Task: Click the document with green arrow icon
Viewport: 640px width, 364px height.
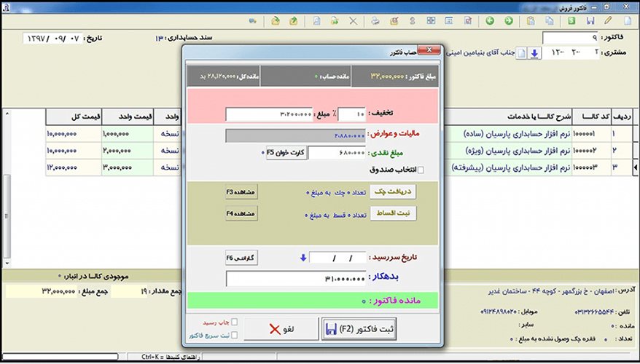Action: point(335,21)
